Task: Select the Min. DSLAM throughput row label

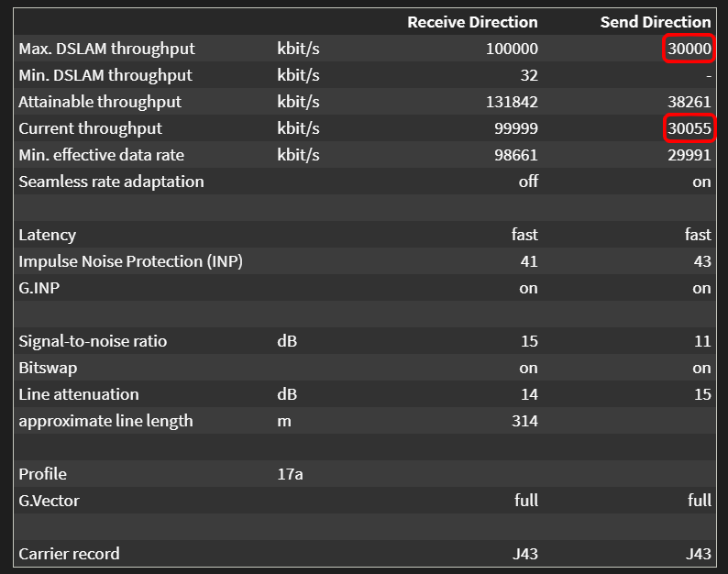Action: click(105, 75)
